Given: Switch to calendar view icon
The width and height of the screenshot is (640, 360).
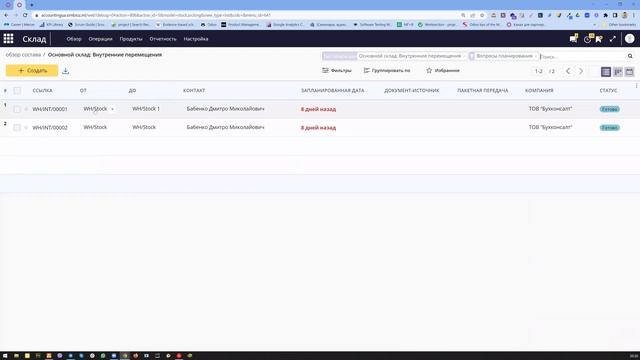Looking at the screenshot, I should pos(629,71).
